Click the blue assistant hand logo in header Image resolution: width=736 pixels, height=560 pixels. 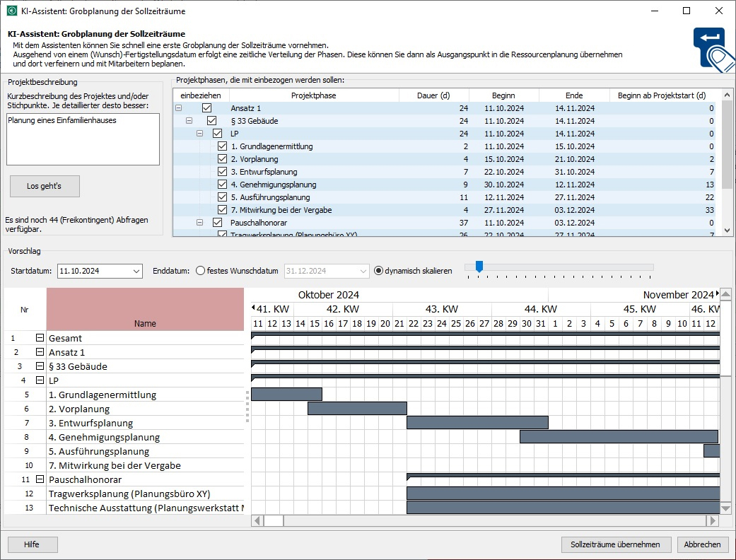713,47
